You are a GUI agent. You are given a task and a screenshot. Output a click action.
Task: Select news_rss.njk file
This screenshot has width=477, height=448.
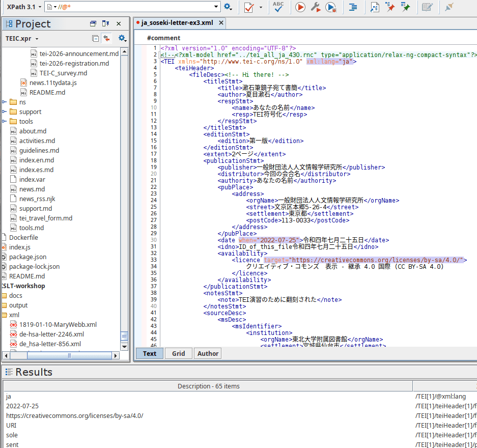click(37, 199)
